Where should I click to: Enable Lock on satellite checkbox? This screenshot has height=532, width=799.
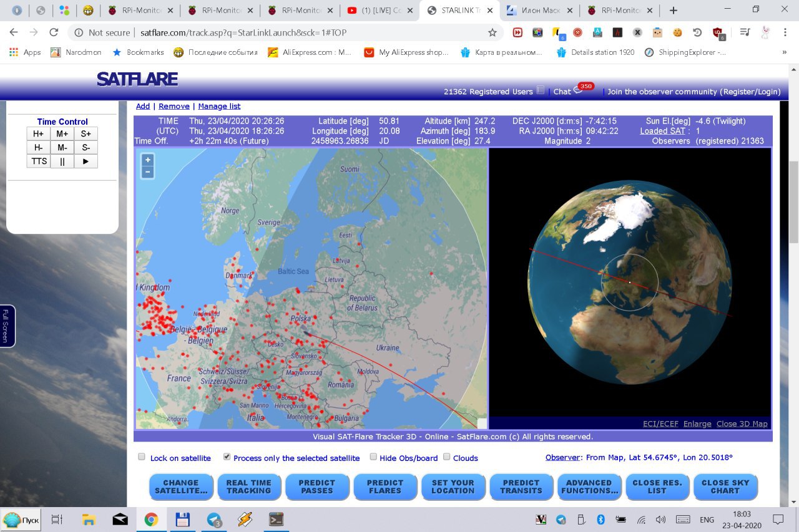(142, 457)
